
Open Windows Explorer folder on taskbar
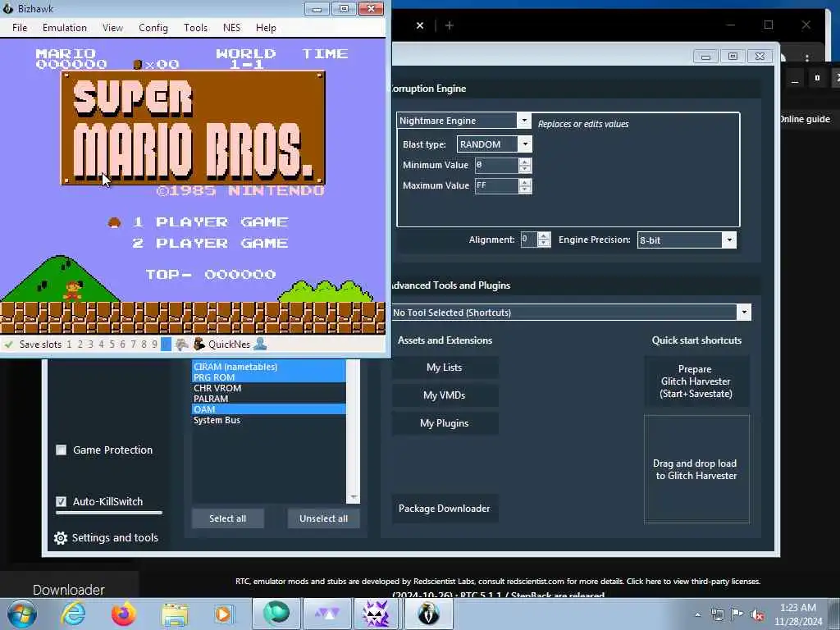point(175,614)
